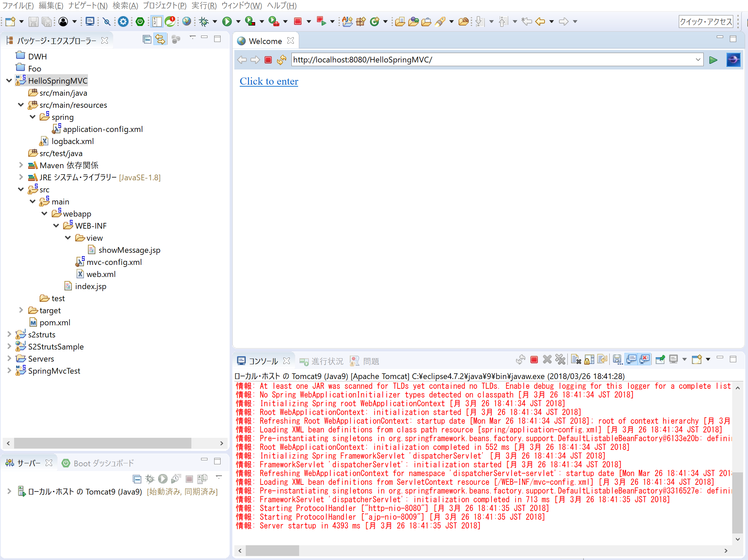Screen dimensions: 748x560
Task: Go to the entered URL
Action: pyautogui.click(x=713, y=60)
